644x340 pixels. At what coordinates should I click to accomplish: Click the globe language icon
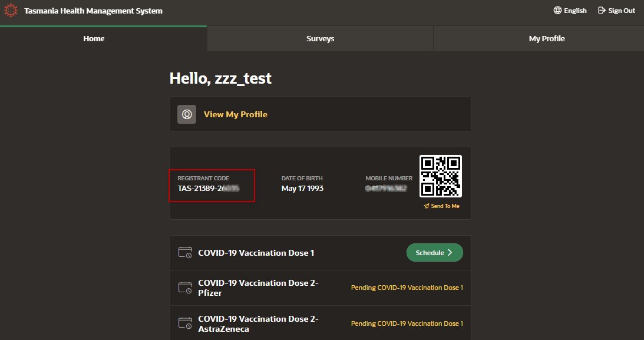557,11
